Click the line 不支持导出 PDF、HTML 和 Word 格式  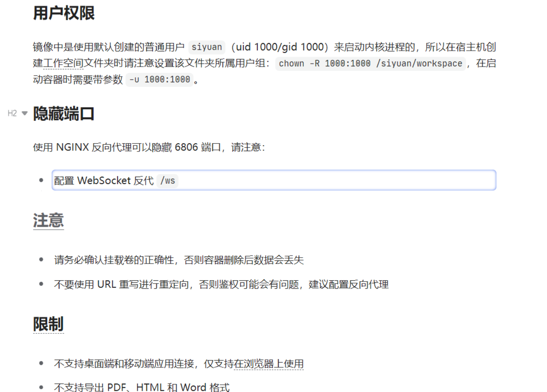tap(142, 387)
